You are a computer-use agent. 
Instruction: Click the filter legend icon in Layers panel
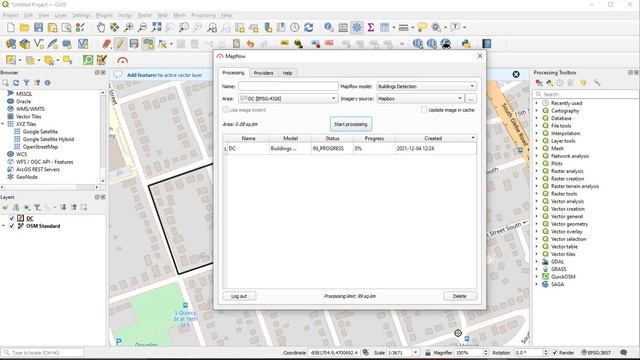[37, 207]
